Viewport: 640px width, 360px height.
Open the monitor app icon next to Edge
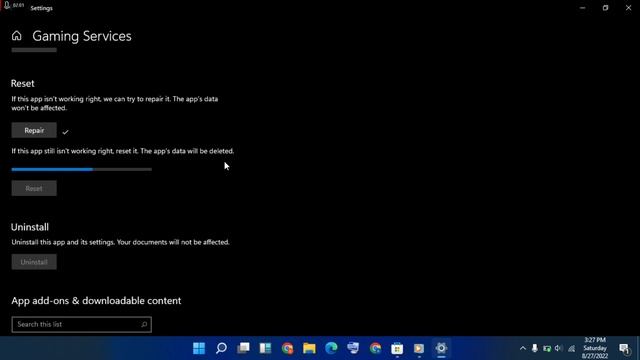click(353, 348)
